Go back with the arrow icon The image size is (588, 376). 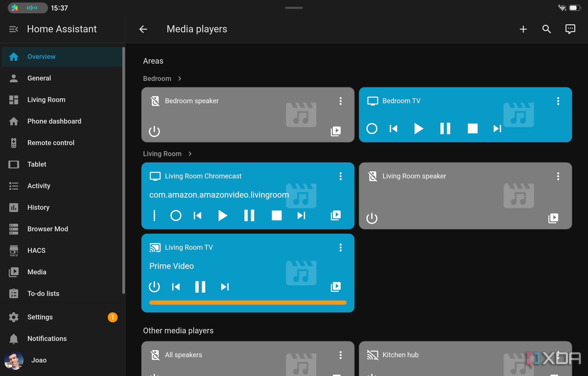click(x=143, y=29)
